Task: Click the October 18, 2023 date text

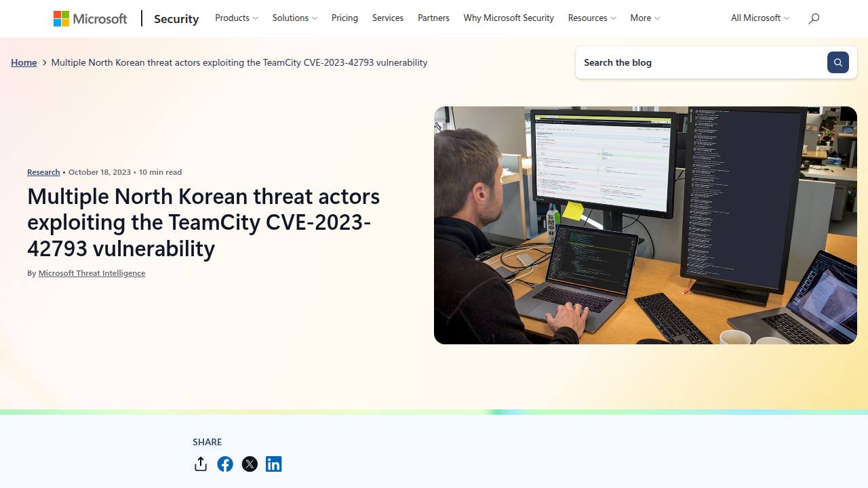Action: (x=100, y=172)
